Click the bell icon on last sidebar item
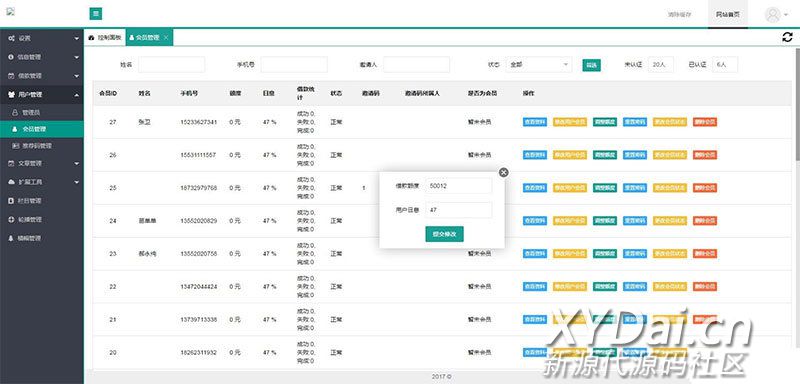 point(11,238)
